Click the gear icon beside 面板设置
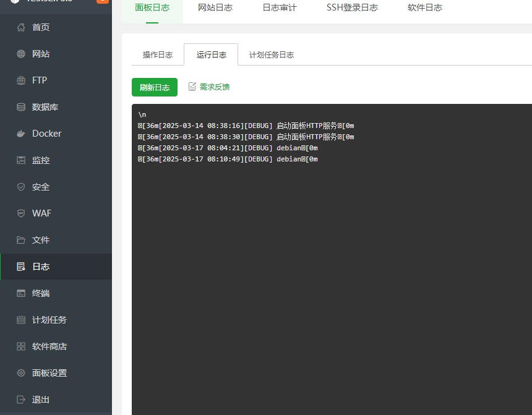 [x=21, y=373]
